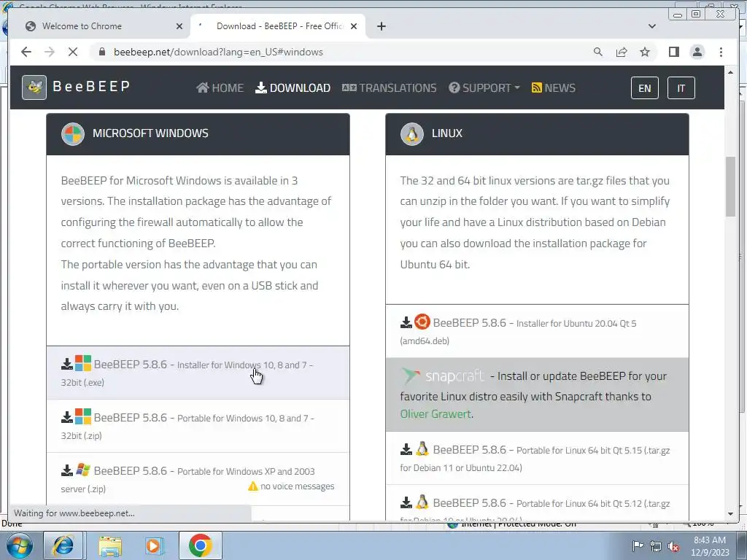Click the browser forward arrow

50,52
